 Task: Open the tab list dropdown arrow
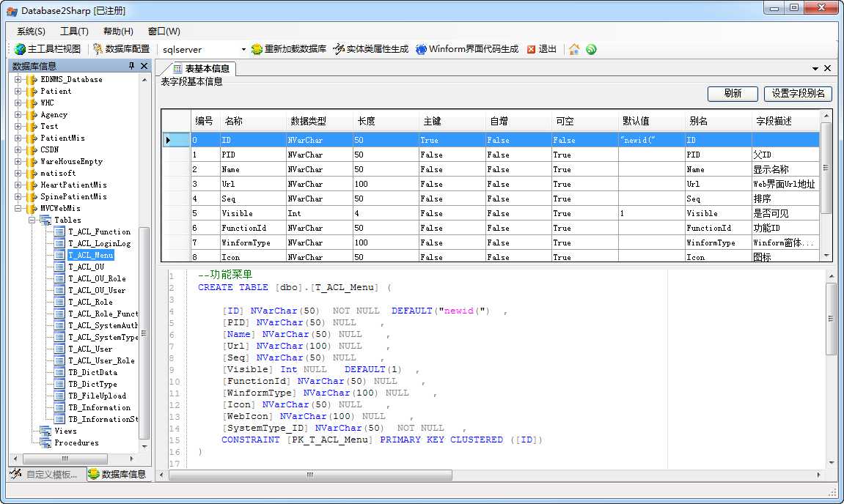click(815, 68)
